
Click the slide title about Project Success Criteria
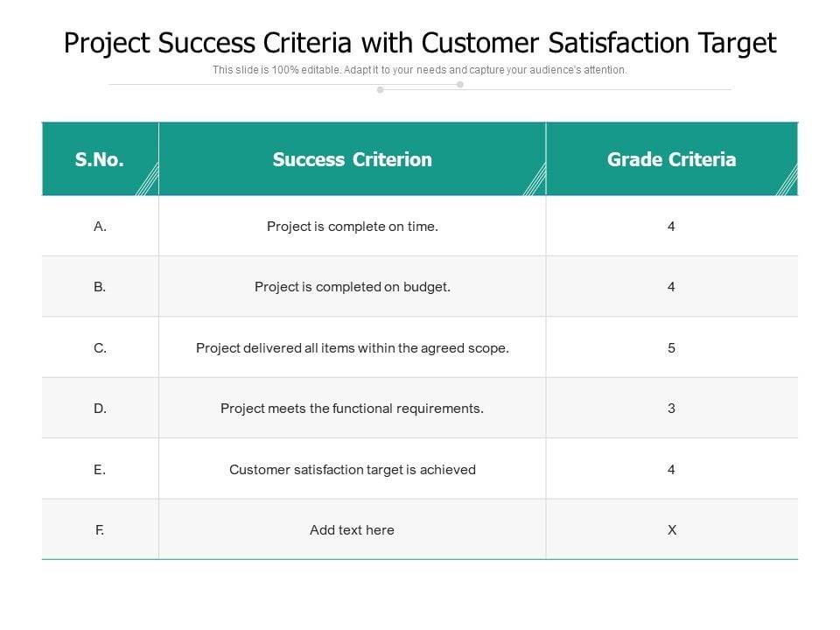click(x=420, y=42)
